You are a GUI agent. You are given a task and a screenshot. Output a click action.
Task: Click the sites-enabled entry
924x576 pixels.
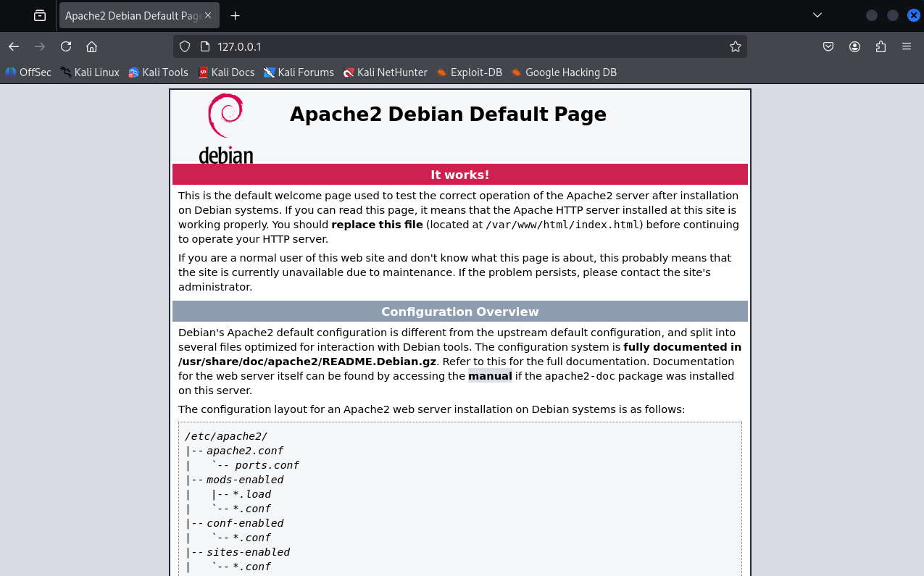248,552
